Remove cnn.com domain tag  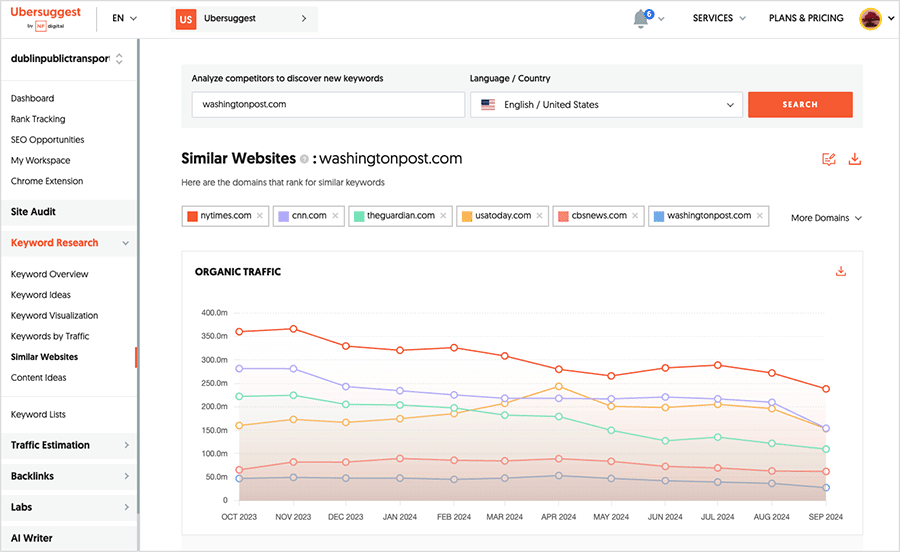coord(335,216)
